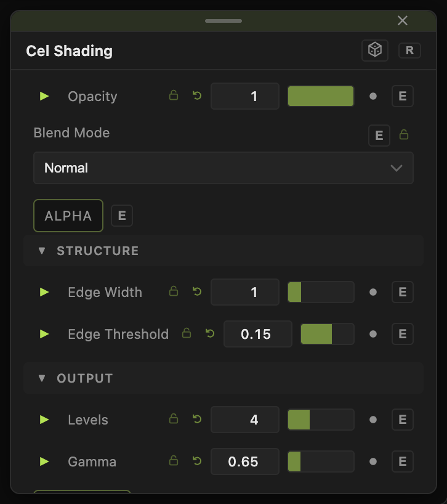Click the ALPHA button

pyautogui.click(x=68, y=216)
